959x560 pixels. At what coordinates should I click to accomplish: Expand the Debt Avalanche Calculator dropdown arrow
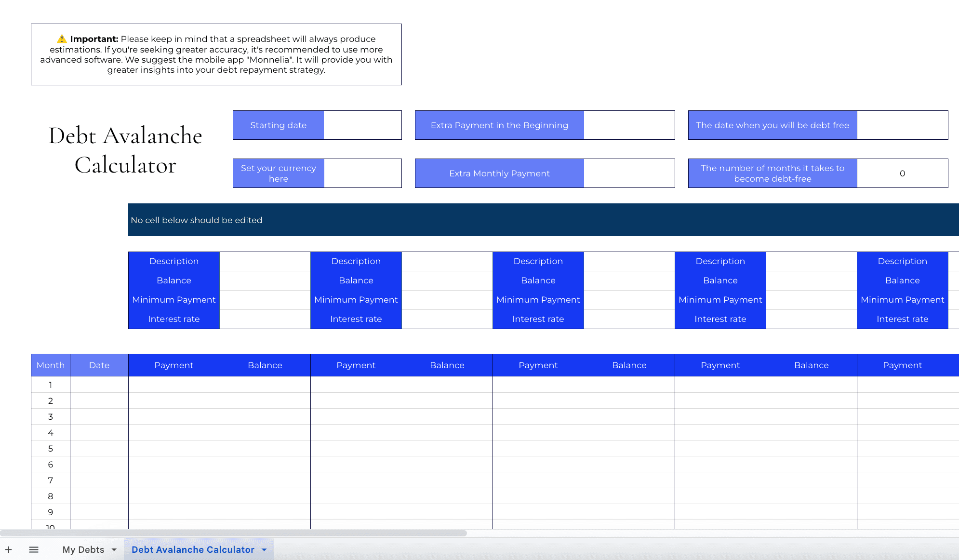(x=265, y=550)
